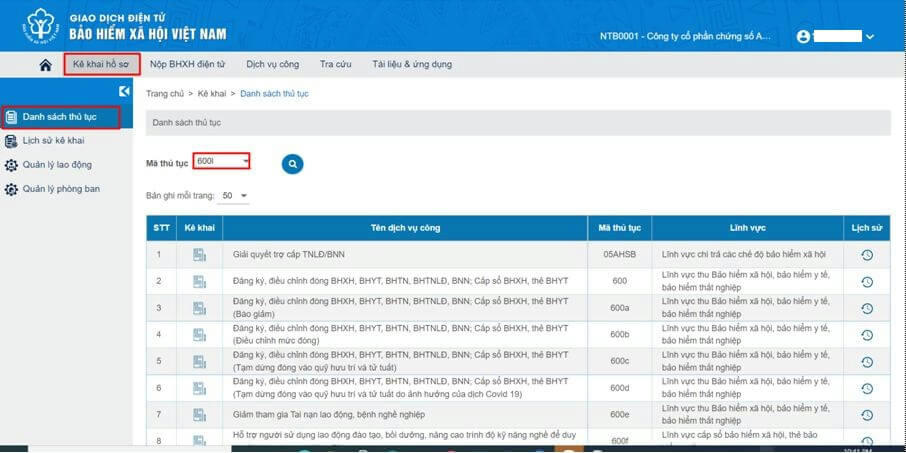Screen dimensions: 906x453
Task: View history icon for procedure 600c
Action: tap(866, 359)
